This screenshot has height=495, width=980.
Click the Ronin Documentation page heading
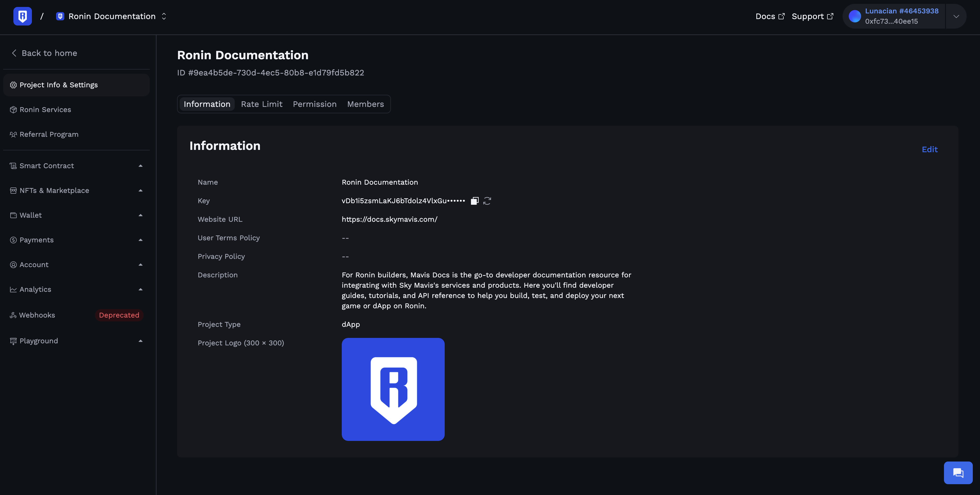click(x=243, y=55)
